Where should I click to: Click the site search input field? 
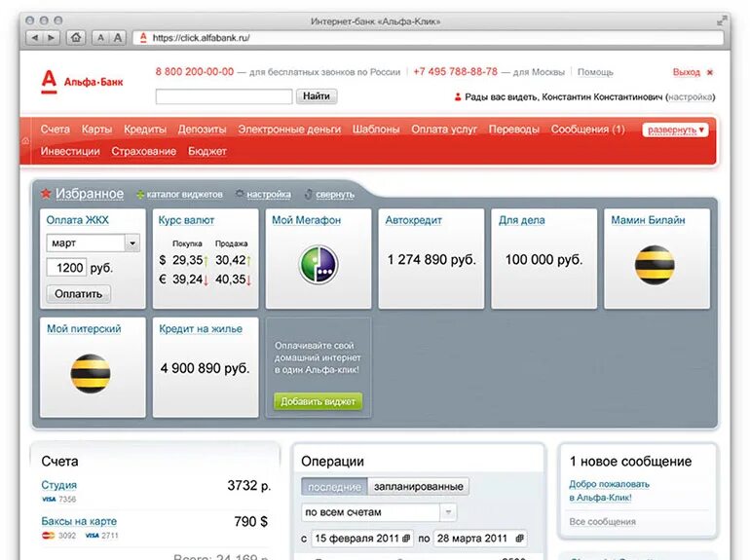[224, 96]
